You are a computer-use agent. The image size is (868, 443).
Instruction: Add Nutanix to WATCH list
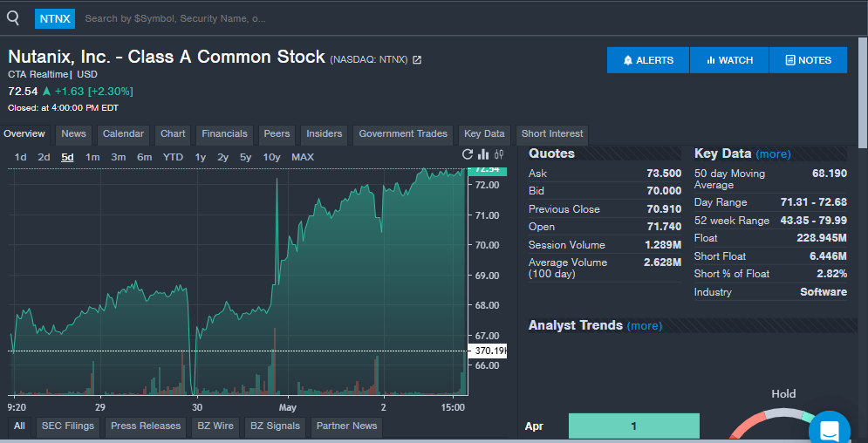[x=729, y=60]
